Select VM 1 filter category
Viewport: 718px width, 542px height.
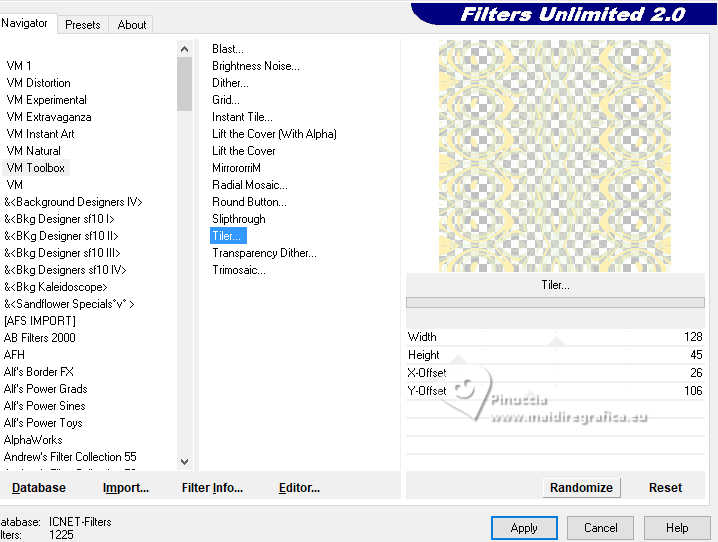[19, 66]
